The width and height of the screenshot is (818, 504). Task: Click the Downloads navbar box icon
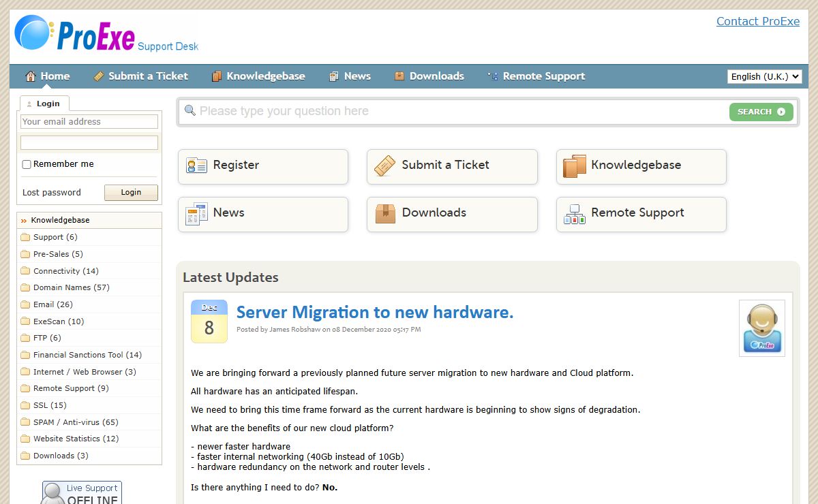coord(399,76)
